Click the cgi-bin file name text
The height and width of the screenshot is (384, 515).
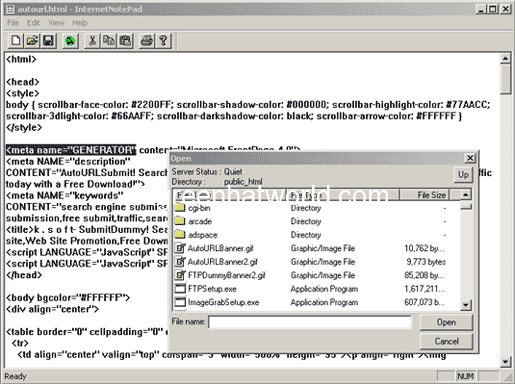point(199,208)
